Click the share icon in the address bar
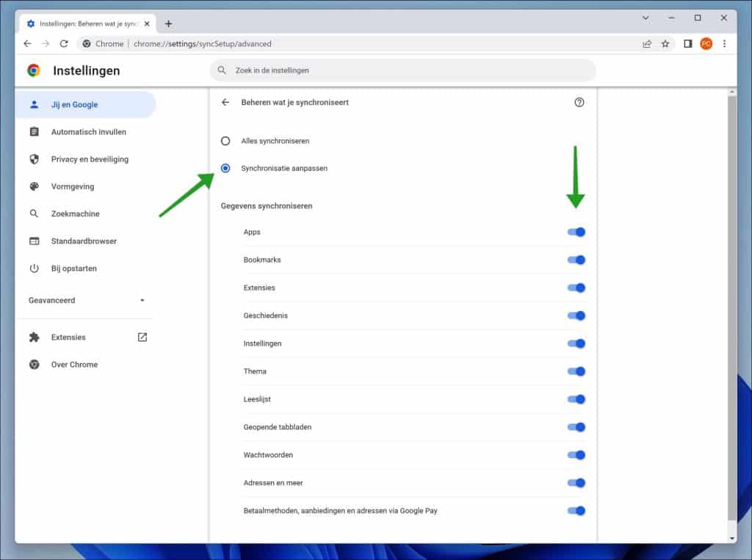This screenshot has height=560, width=752. pyautogui.click(x=647, y=43)
